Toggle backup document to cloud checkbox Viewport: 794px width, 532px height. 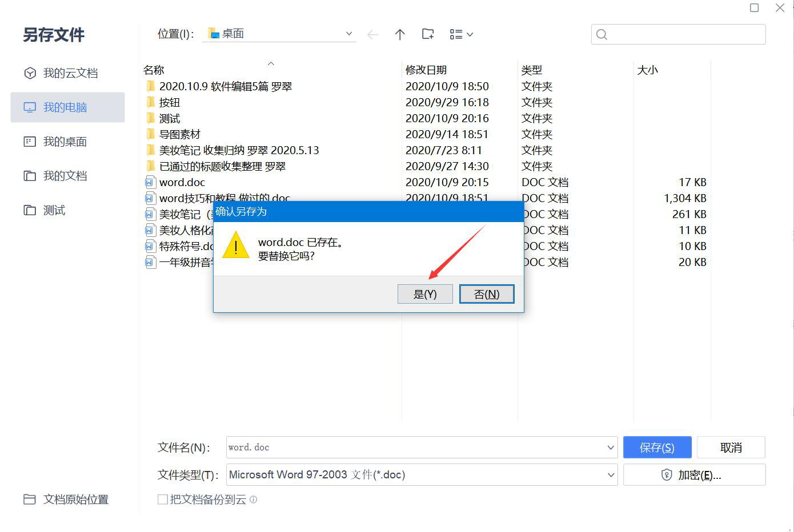[163, 499]
